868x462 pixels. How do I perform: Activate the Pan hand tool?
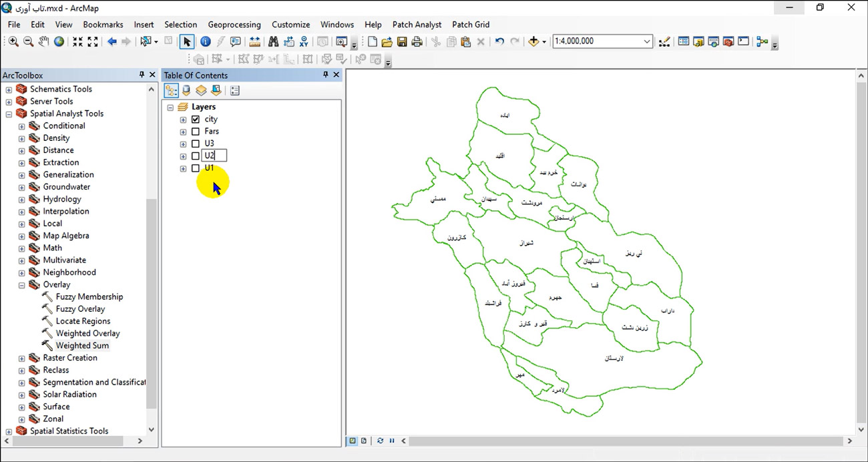[44, 41]
